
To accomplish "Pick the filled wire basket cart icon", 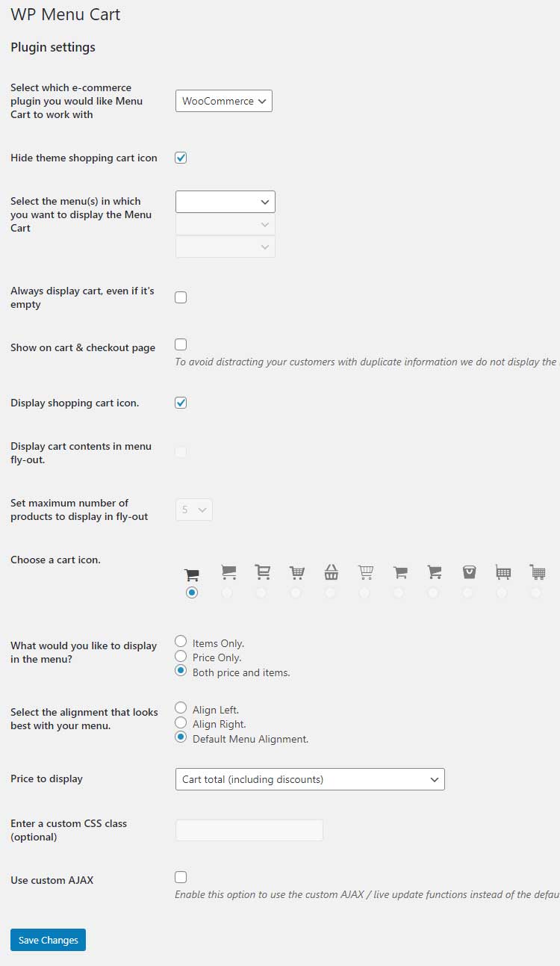I will 296,592.
